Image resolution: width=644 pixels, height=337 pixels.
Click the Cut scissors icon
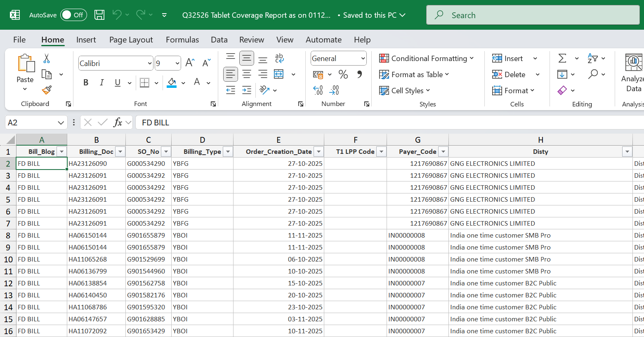47,59
